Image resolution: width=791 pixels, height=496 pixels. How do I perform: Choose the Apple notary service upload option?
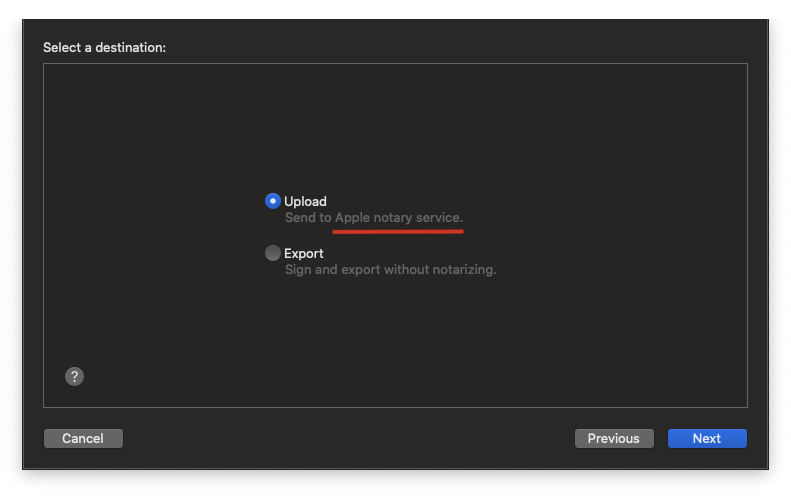tap(272, 201)
